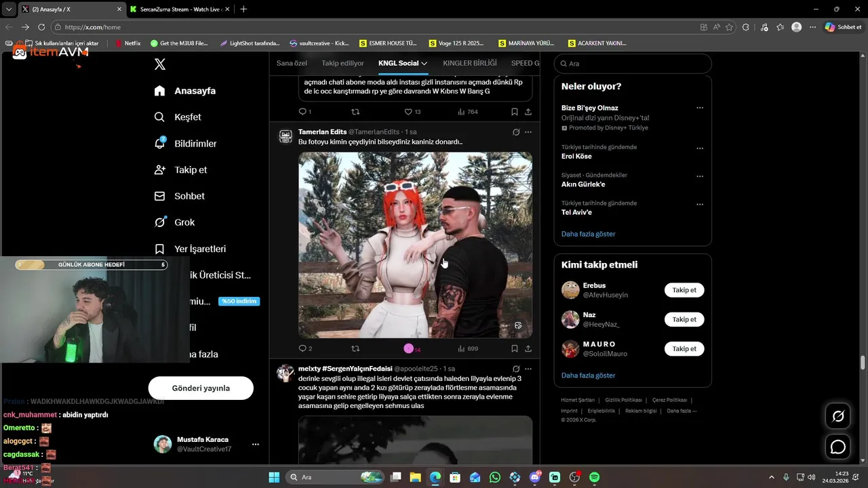Switch to the Takip ediyor tab
Screen dimensions: 868x488
coord(342,63)
